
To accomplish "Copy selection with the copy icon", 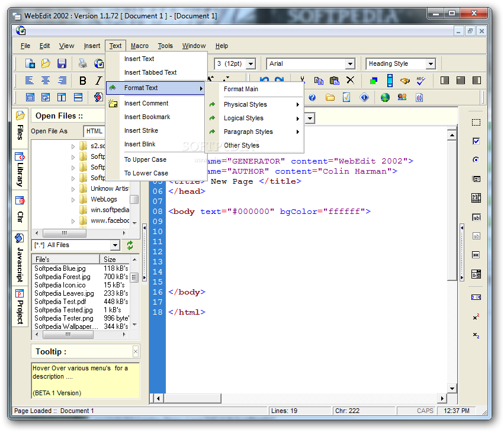I will (x=319, y=81).
